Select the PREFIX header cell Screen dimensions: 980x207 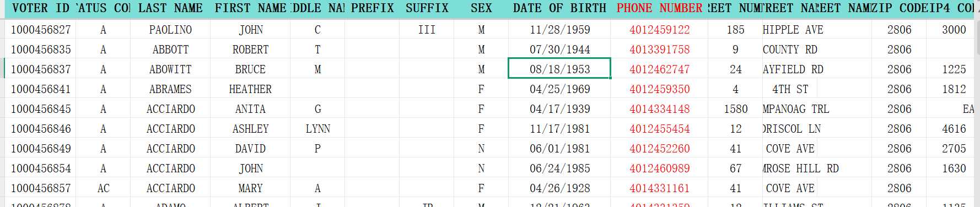373,8
